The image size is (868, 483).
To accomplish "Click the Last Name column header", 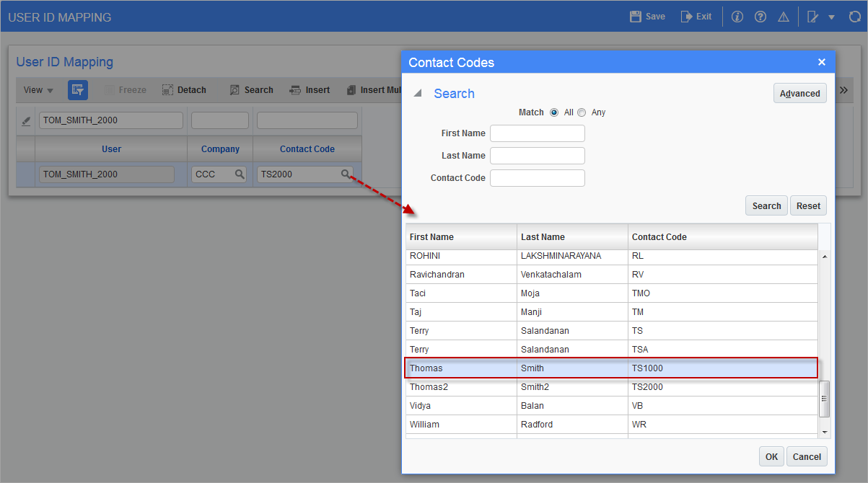I will pos(573,236).
